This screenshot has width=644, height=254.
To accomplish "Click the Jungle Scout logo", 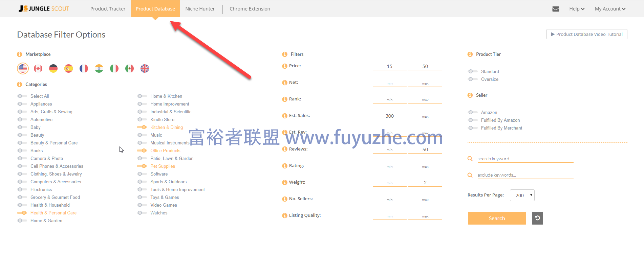I will pos(44,8).
